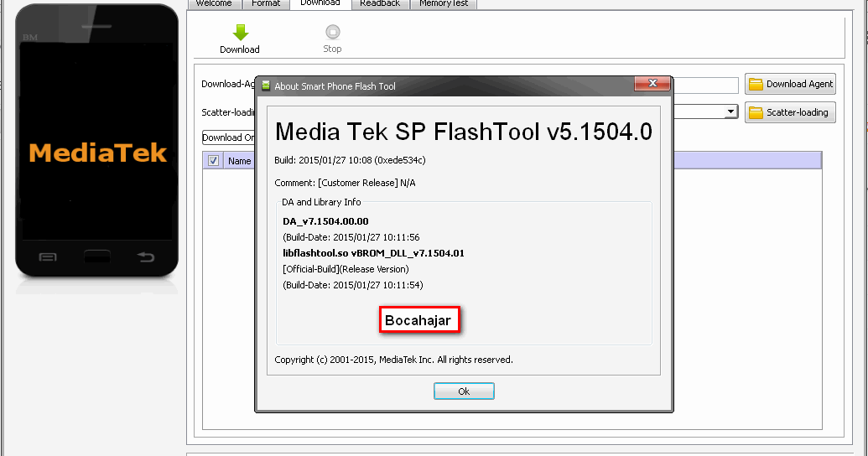
Task: Click the Build: 2015/01/27 10:08 text
Action: point(350,160)
